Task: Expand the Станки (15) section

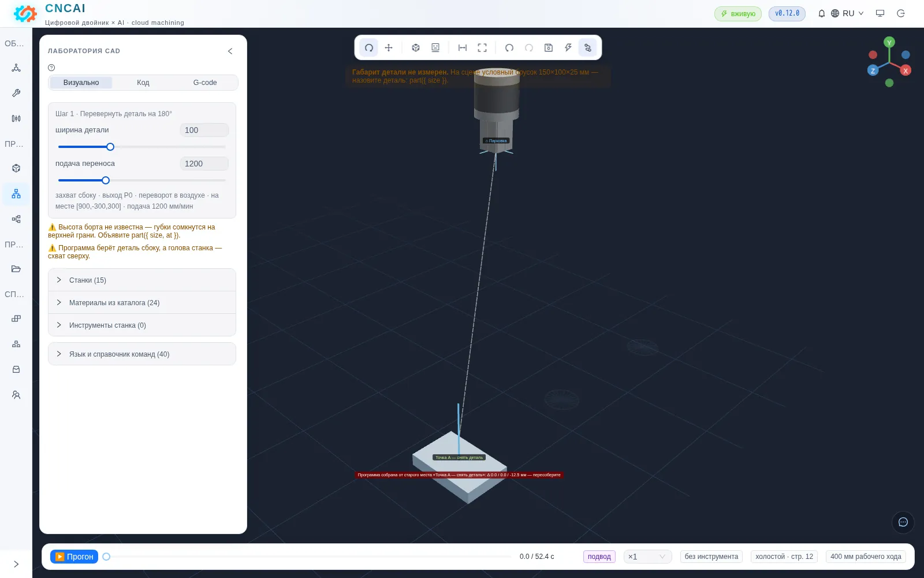Action: click(x=142, y=280)
